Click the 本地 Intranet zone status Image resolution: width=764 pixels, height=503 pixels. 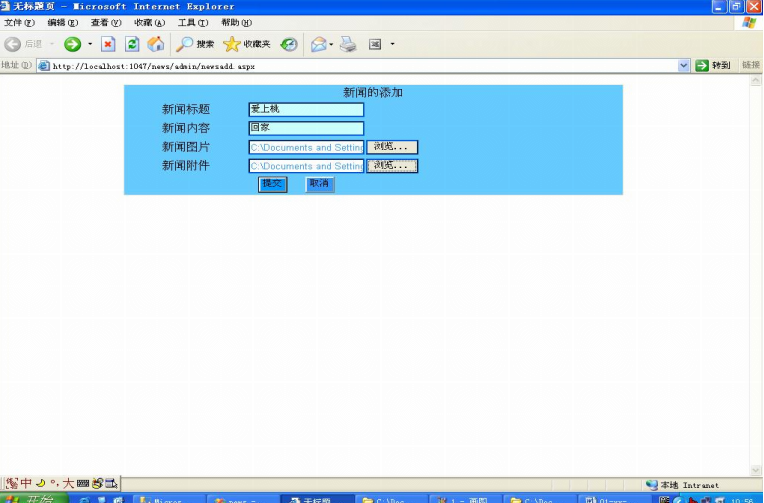(682, 485)
